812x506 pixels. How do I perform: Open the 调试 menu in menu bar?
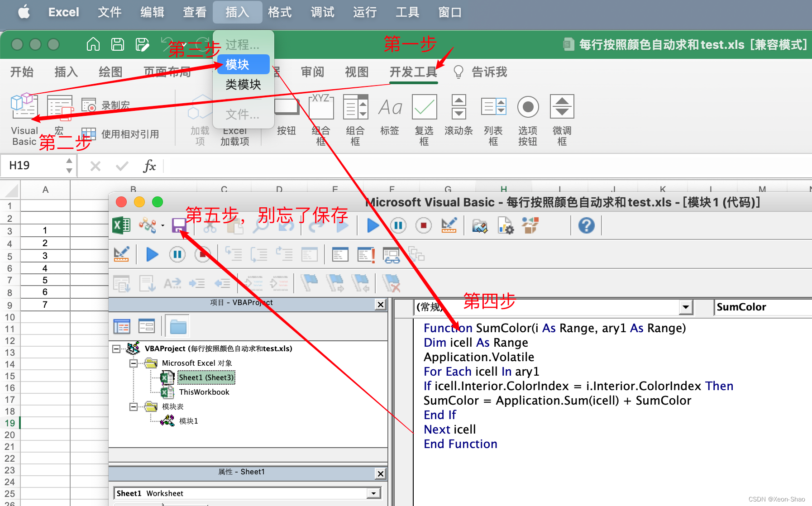point(322,12)
